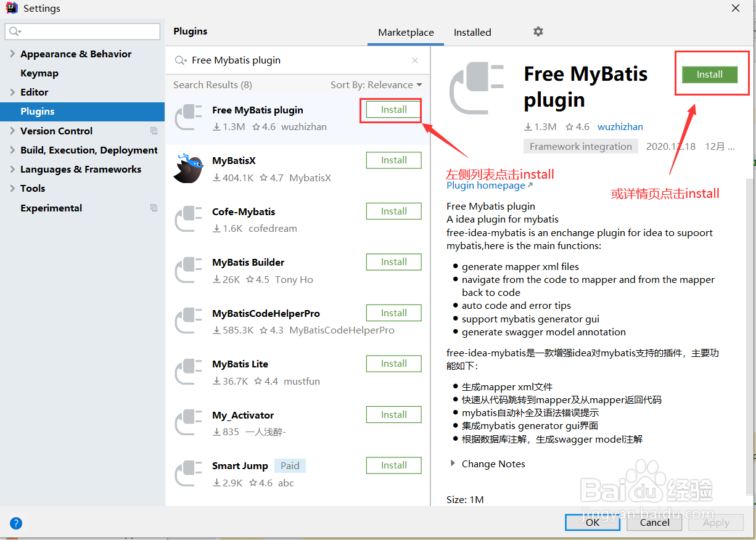The height and width of the screenshot is (540, 756).
Task: Install the My_Activator plugin
Action: [393, 415]
